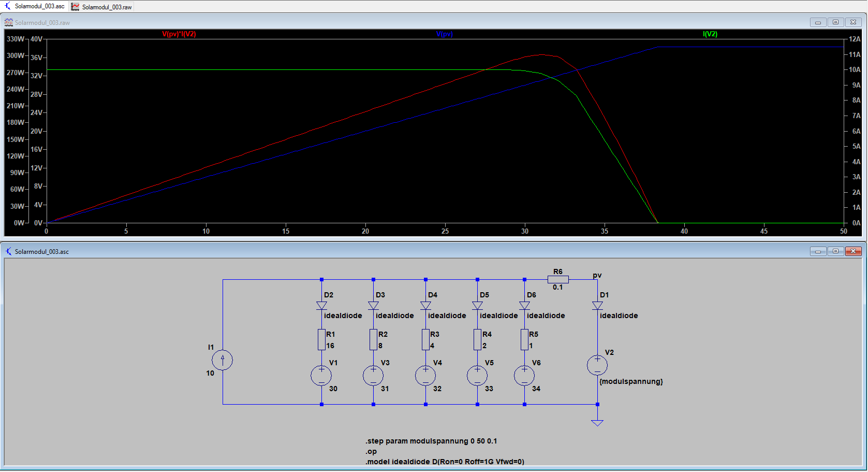Screen dimensions: 868x472
Task: Restore the Solarmodul_003.raw plot pane
Action: tap(835, 22)
